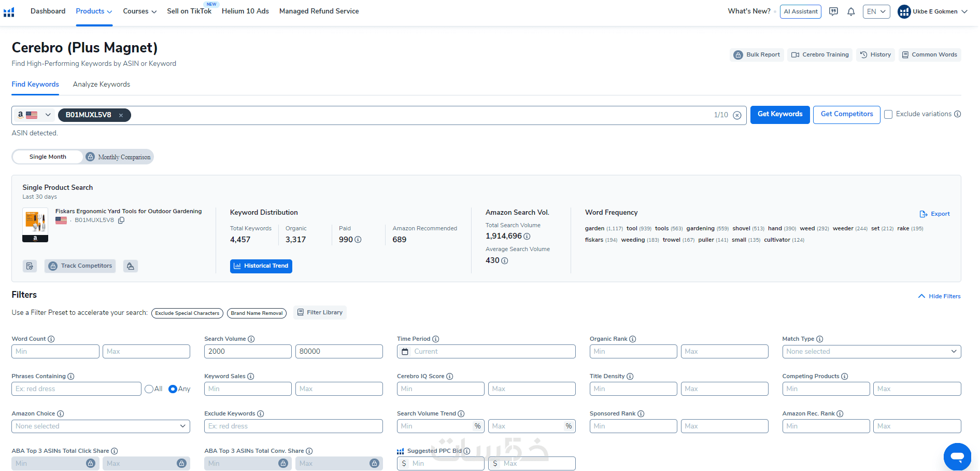Open the Time Period selector
This screenshot has height=471, width=980.
tap(486, 352)
